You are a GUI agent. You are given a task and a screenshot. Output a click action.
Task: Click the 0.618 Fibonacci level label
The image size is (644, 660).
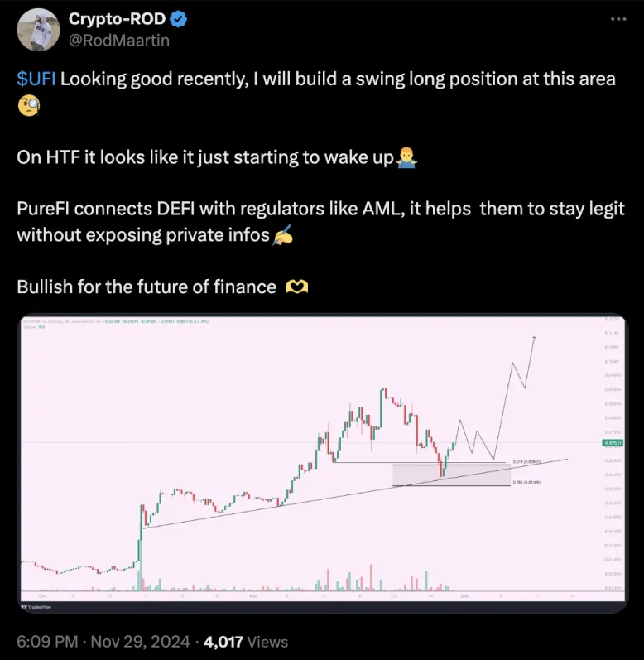pos(526,461)
